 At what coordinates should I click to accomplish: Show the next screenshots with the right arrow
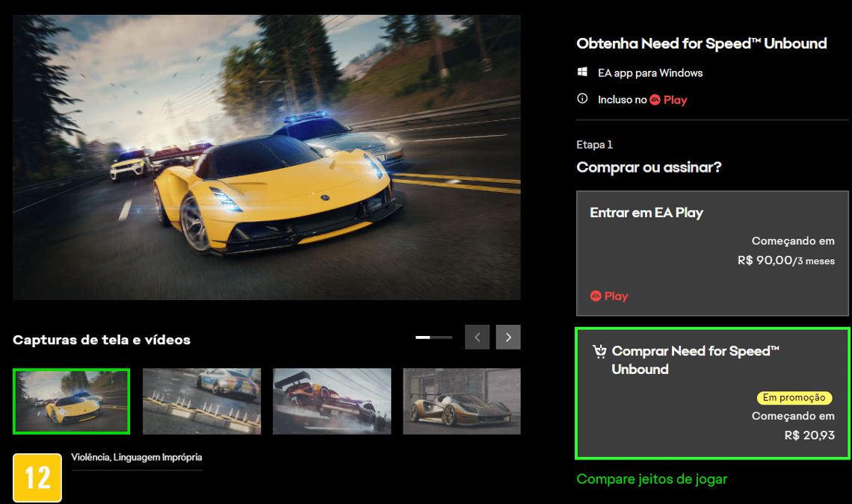point(508,337)
